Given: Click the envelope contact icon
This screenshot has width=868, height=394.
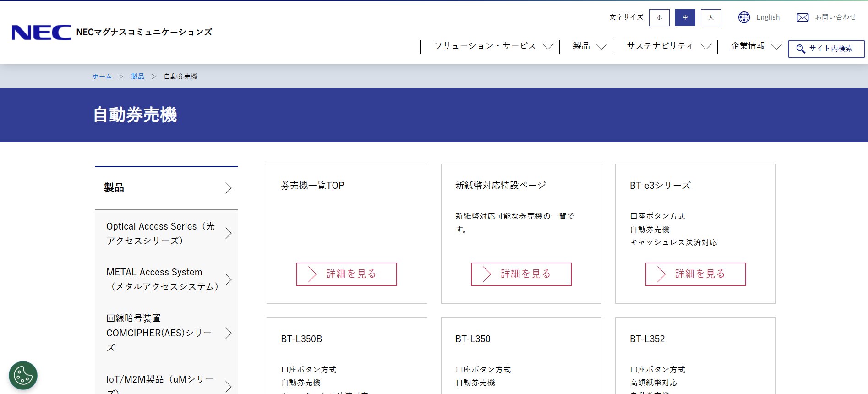Looking at the screenshot, I should coord(802,17).
